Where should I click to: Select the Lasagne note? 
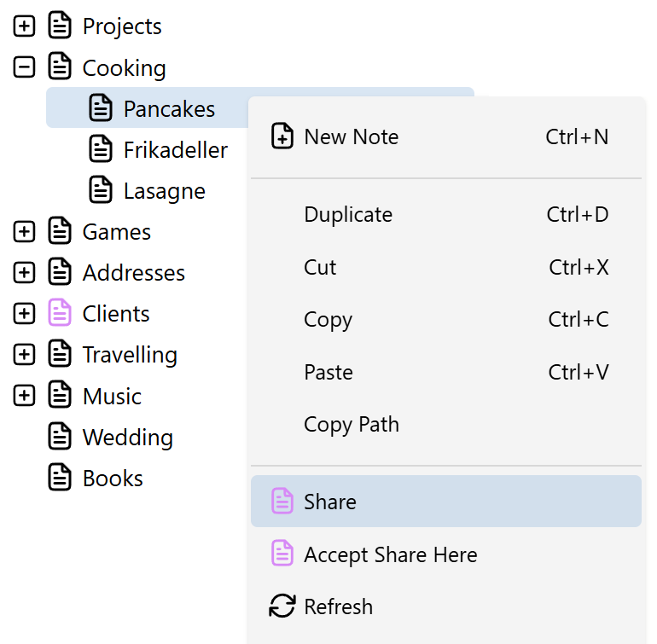pyautogui.click(x=164, y=191)
